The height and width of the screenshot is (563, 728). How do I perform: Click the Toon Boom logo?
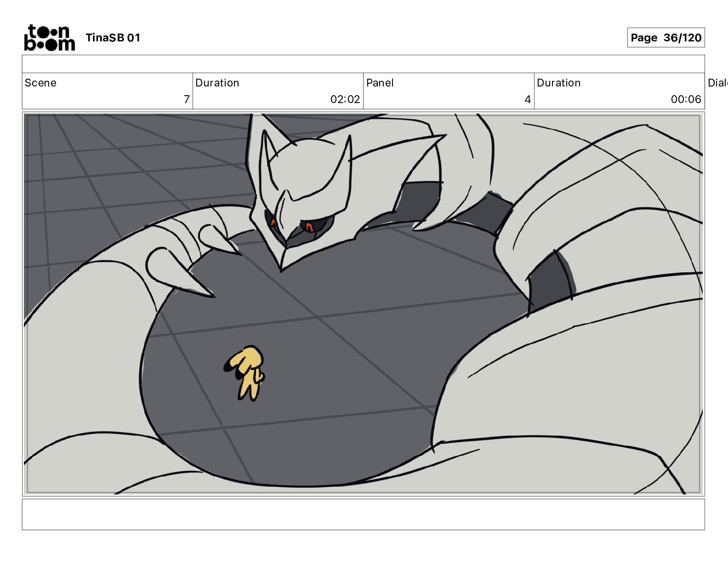[x=49, y=37]
